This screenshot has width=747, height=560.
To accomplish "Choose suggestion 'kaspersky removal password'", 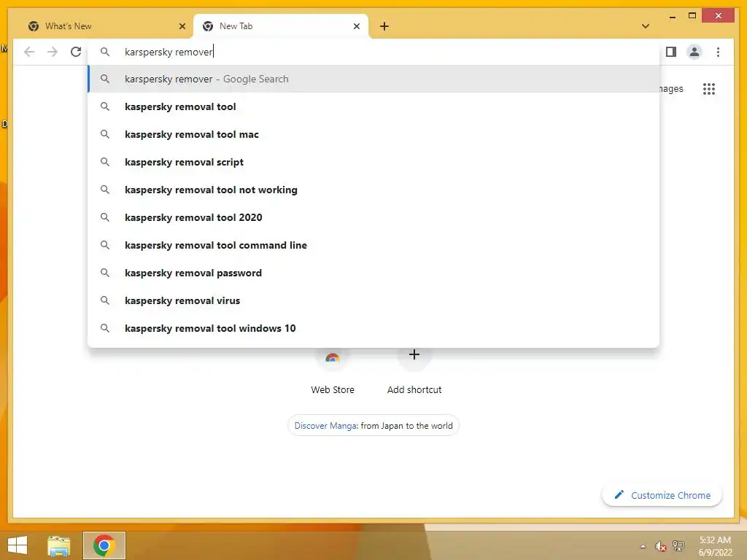I will point(373,273).
